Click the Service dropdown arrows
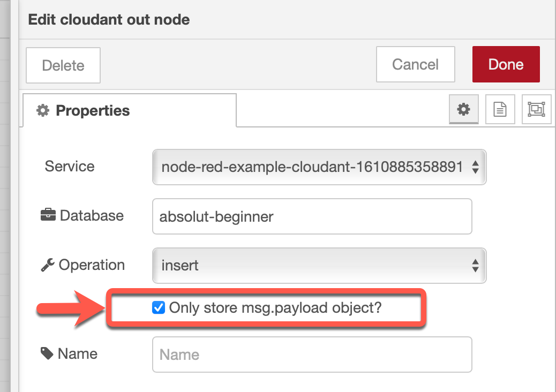This screenshot has height=392, width=556. (x=476, y=167)
